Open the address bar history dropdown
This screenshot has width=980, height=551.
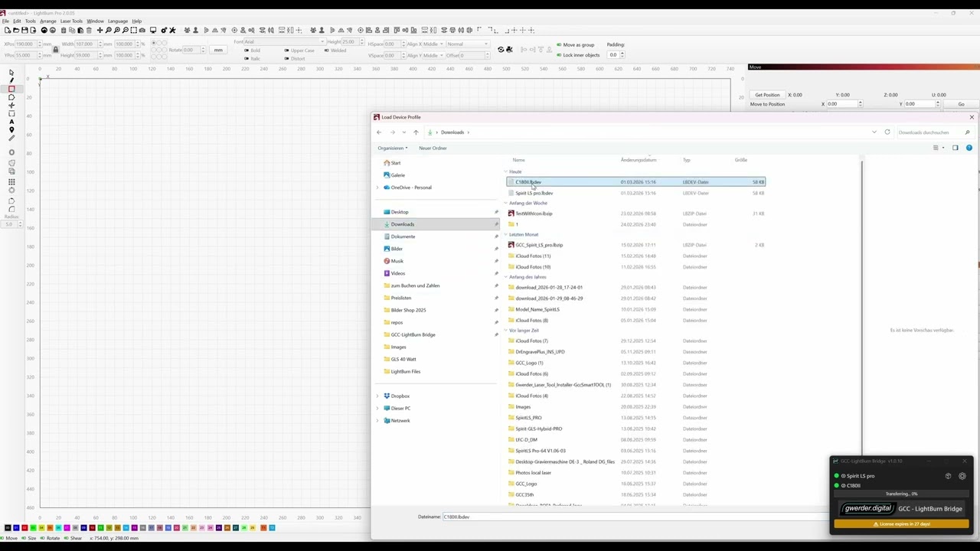[874, 132]
